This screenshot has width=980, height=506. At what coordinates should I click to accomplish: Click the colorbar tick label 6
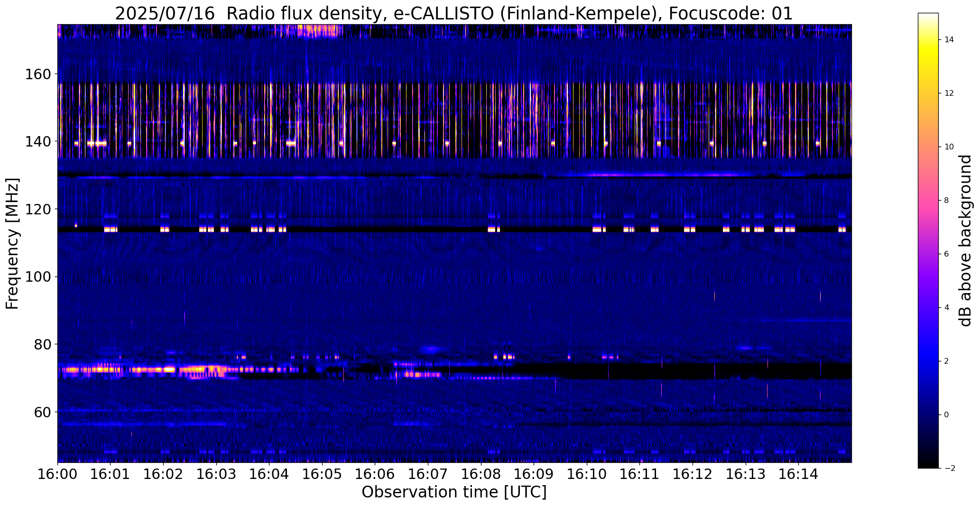947,254
